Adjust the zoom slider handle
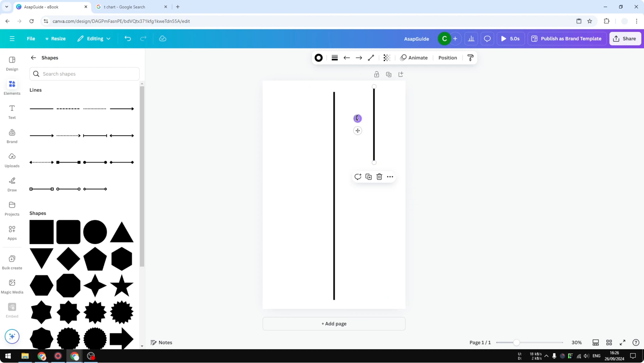This screenshot has width=644, height=363. [x=517, y=343]
